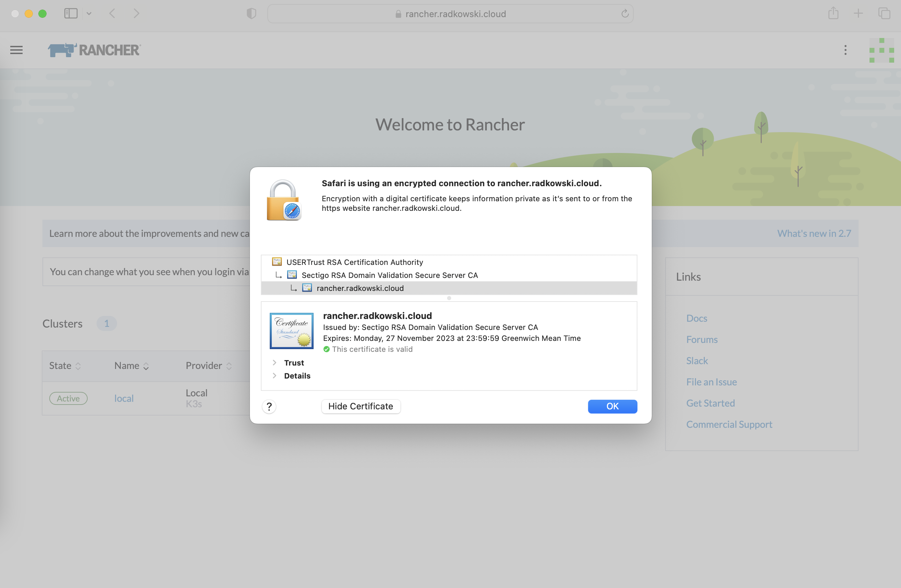The height and width of the screenshot is (588, 901).
Task: Click the Links panel header
Action: [762, 277]
